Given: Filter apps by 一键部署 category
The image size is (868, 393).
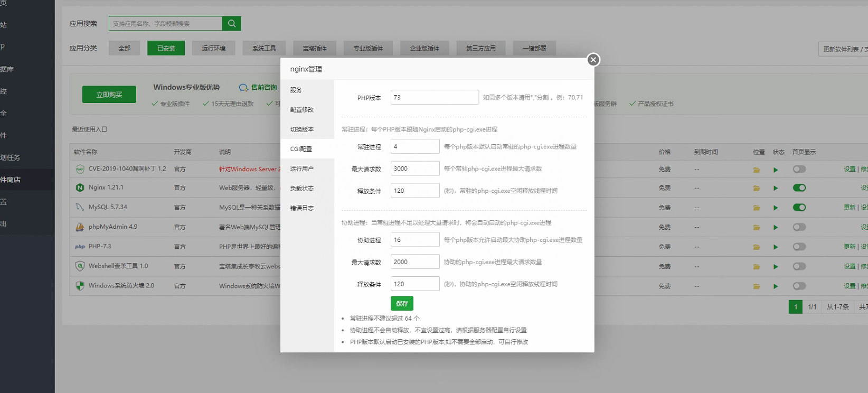Looking at the screenshot, I should tap(534, 48).
